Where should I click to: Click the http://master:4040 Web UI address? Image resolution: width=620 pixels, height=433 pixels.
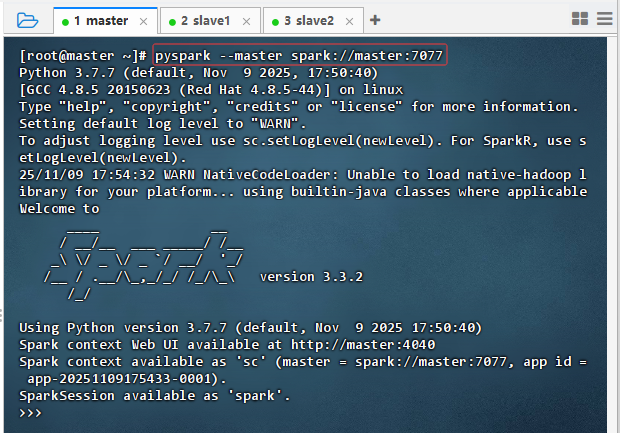tap(363, 344)
